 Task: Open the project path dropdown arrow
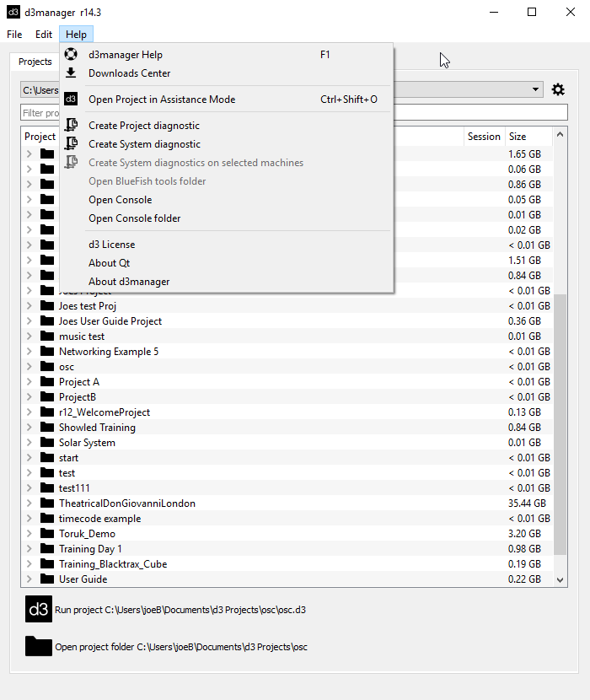click(x=535, y=89)
